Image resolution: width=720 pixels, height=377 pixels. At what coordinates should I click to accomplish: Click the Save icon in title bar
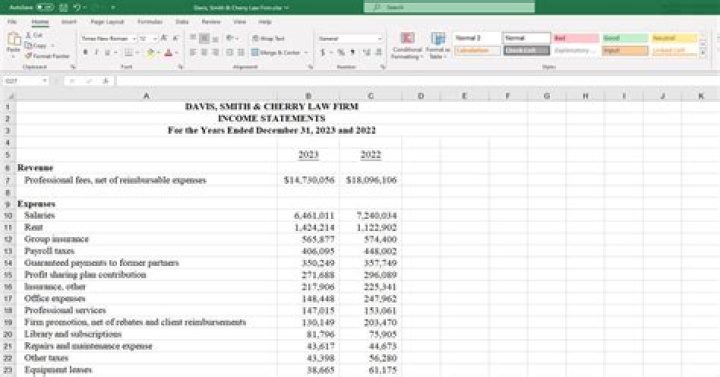point(64,7)
